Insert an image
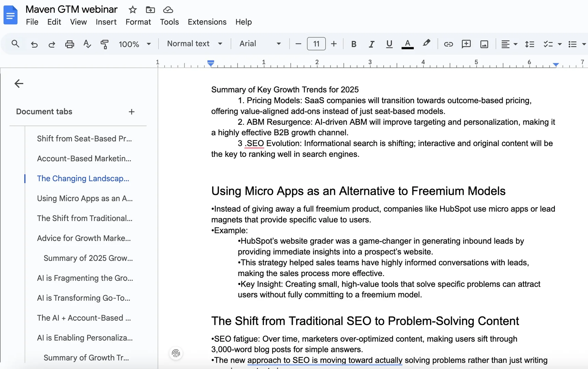588x369 pixels. [x=484, y=44]
